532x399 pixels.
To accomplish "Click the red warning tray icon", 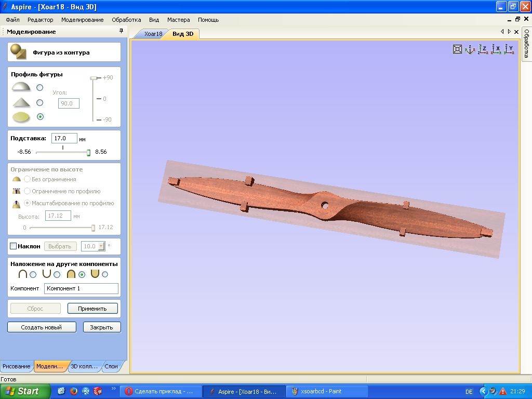I will (503, 391).
